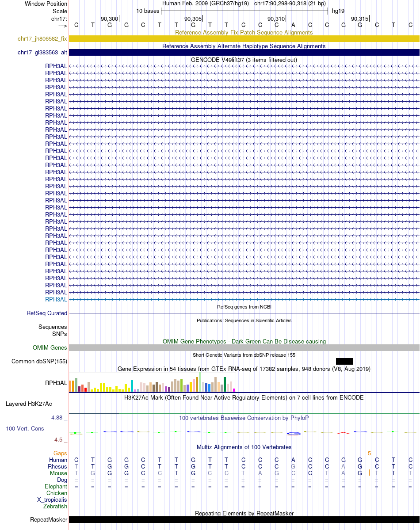This screenshot has height=530, width=420.
Task: Click the Rhesus species row label
Action: tap(57, 467)
